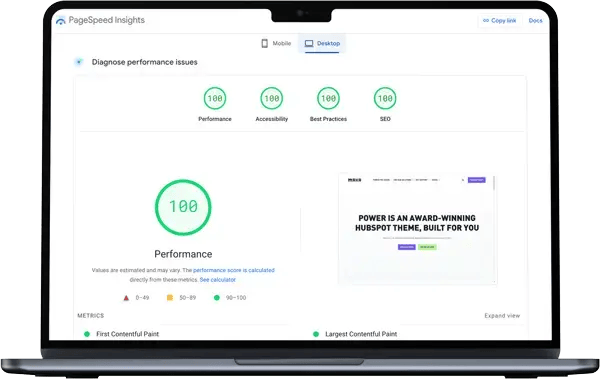
Task: Click the red triangle 0–49 legend icon
Action: click(x=126, y=298)
